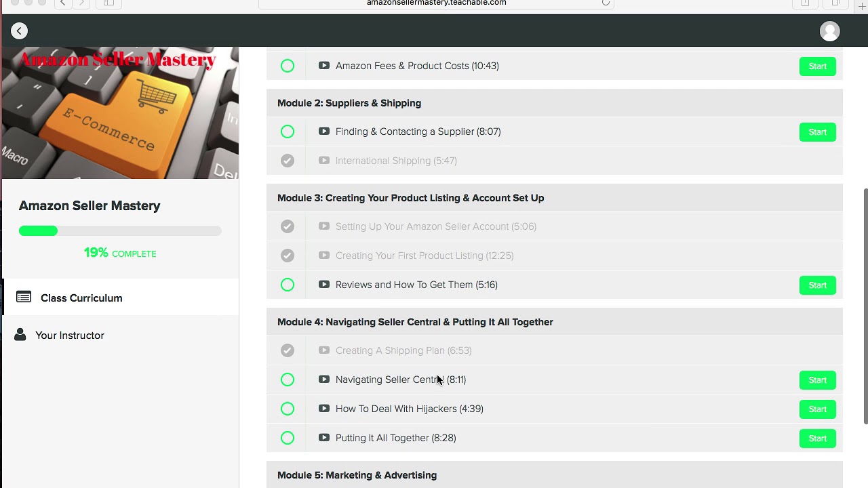Click the page vertical scrollbar

865,306
